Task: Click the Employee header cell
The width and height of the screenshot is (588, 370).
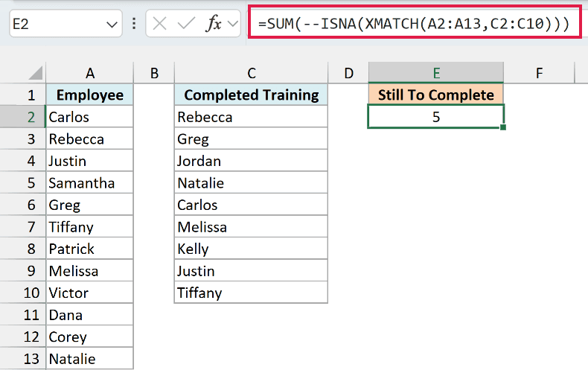Action: pos(89,95)
